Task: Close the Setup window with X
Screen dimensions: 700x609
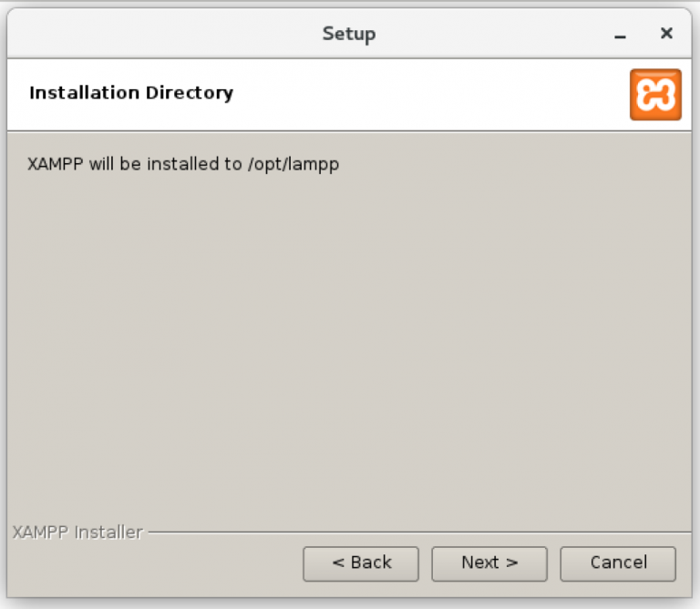Action: [x=666, y=34]
